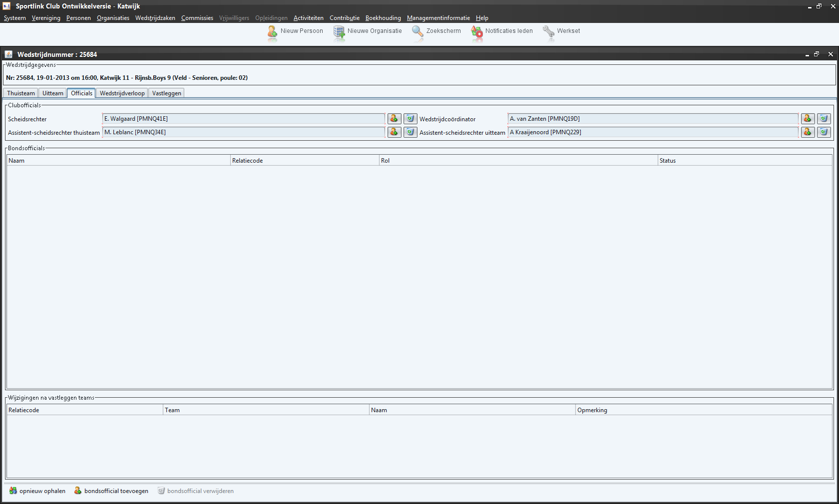This screenshot has height=504, width=839.
Task: Click the Wedstrijdnummer window icon
Action: pyautogui.click(x=8, y=54)
